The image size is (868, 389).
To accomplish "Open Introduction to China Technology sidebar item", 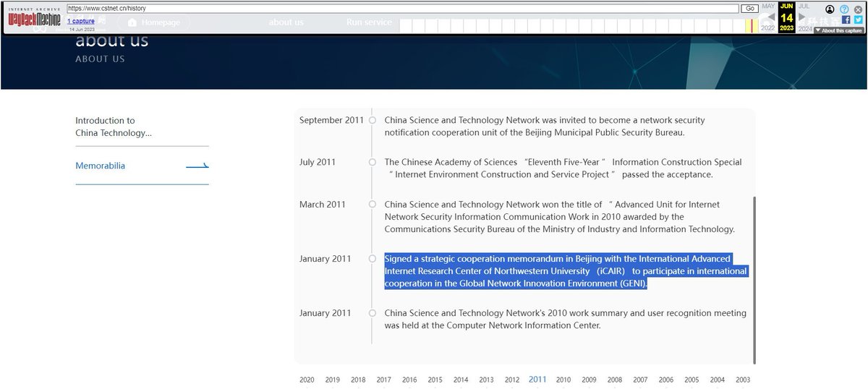I will (114, 127).
